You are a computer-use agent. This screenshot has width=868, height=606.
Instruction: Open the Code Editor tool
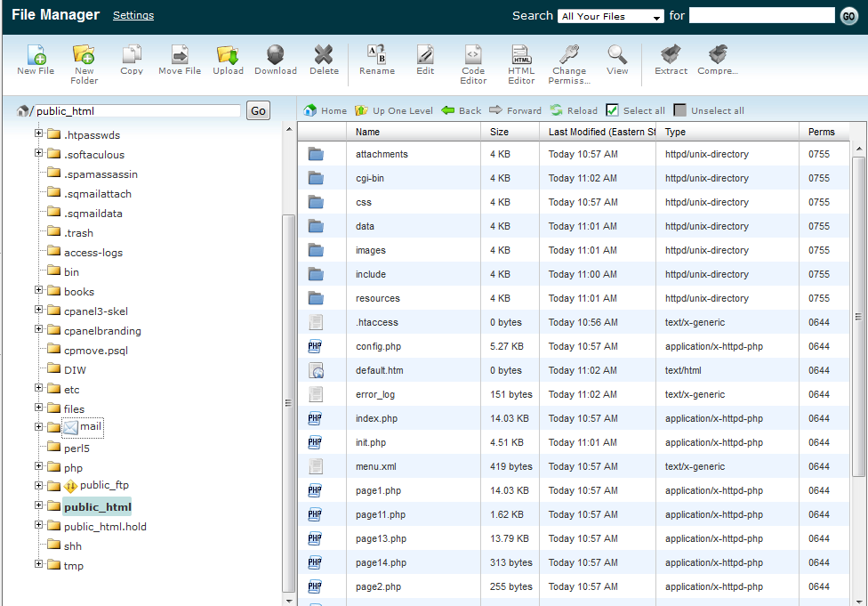pyautogui.click(x=473, y=55)
